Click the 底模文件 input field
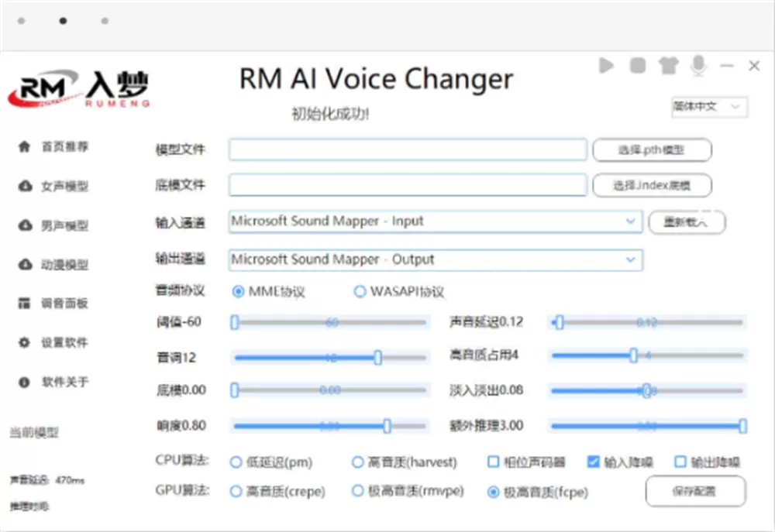 (x=408, y=185)
